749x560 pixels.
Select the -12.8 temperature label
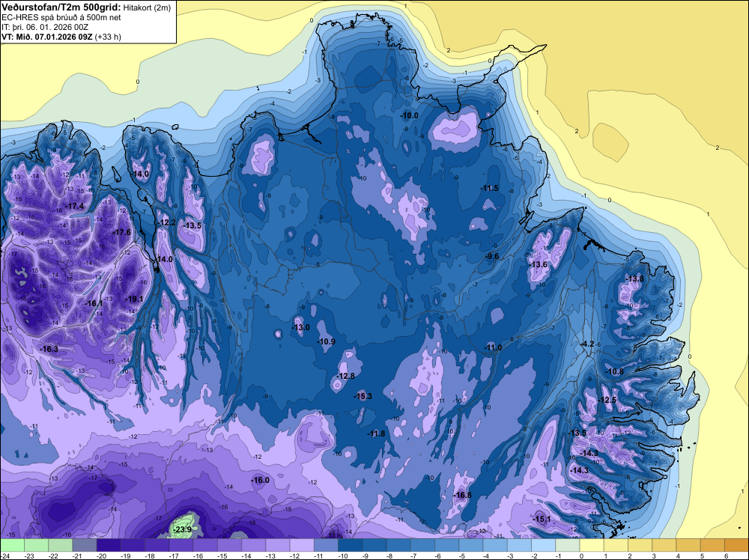pos(346,376)
